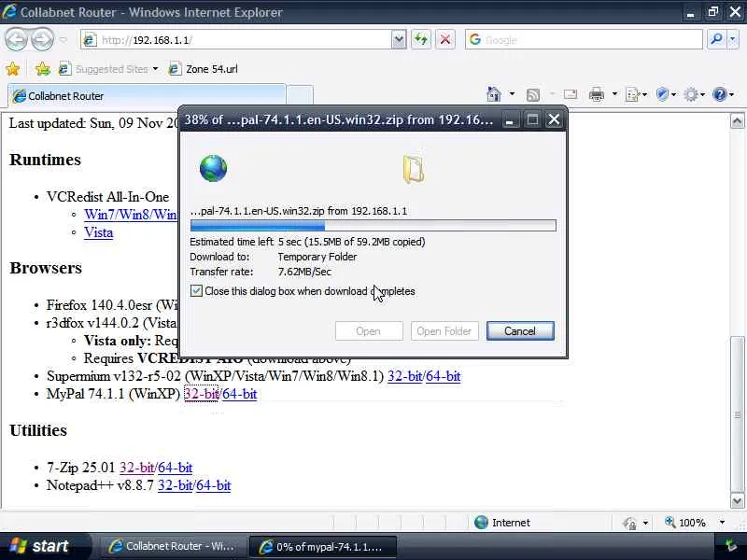This screenshot has width=747, height=560.
Task: Open the Safety menu shield icon
Action: (x=666, y=95)
